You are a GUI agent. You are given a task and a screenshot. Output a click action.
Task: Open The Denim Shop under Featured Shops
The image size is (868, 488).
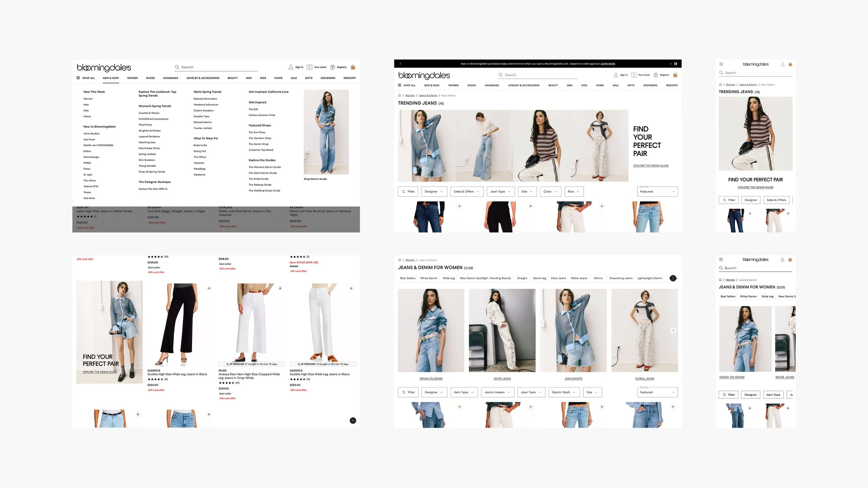(x=258, y=144)
